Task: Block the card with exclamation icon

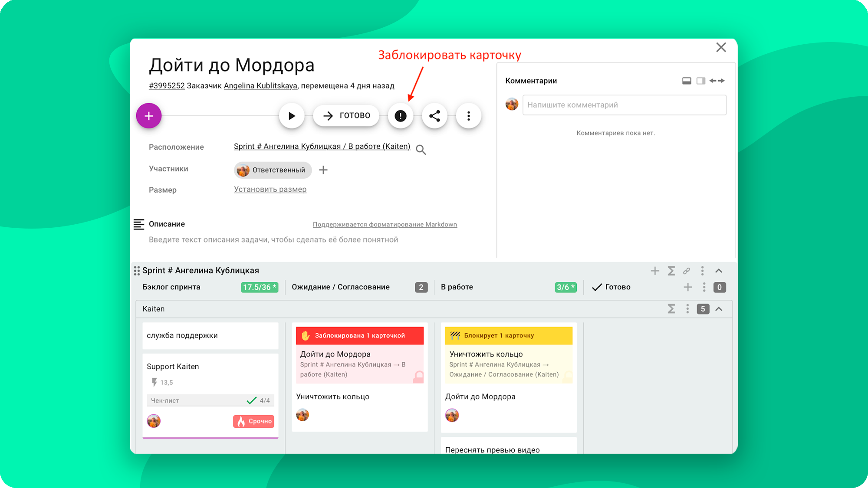Action: point(400,116)
